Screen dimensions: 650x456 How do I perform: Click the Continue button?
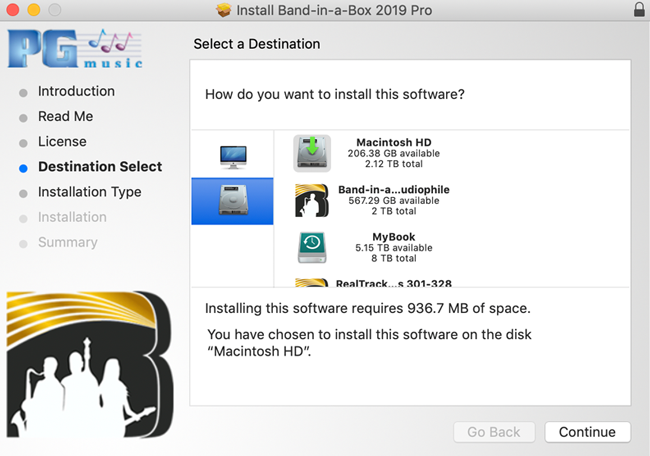point(587,432)
